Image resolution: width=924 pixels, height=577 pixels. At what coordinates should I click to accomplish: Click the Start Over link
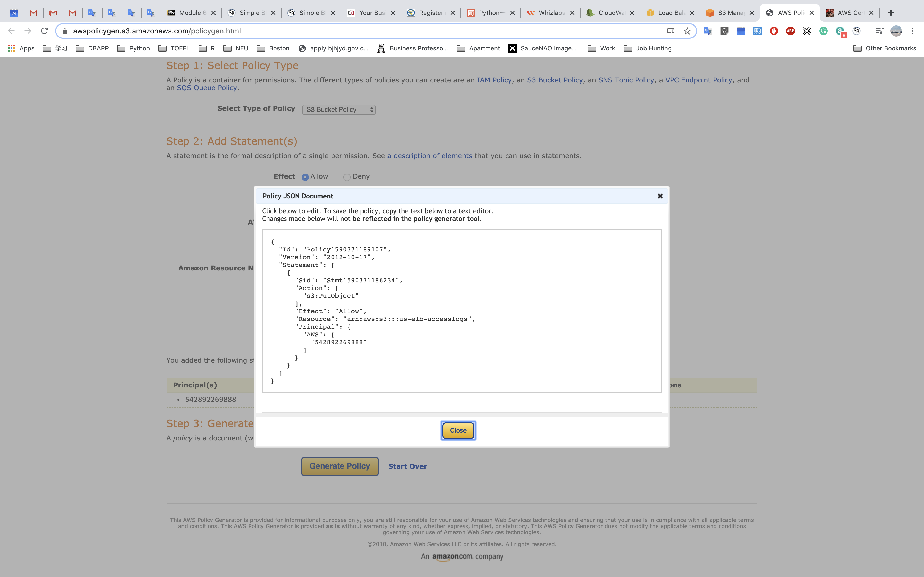(x=407, y=466)
